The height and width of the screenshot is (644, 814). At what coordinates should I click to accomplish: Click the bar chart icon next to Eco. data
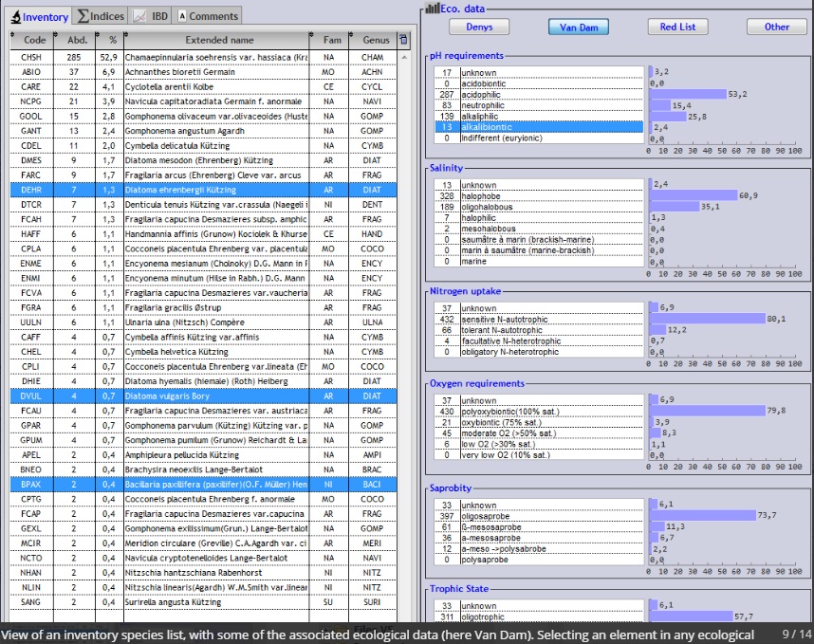coord(432,9)
